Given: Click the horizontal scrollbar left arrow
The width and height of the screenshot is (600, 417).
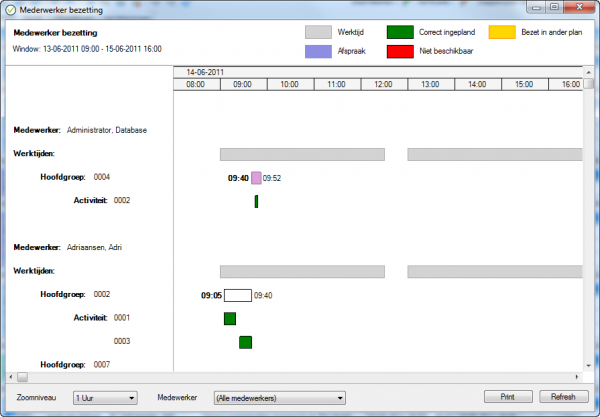Looking at the screenshot, I should point(11,377).
